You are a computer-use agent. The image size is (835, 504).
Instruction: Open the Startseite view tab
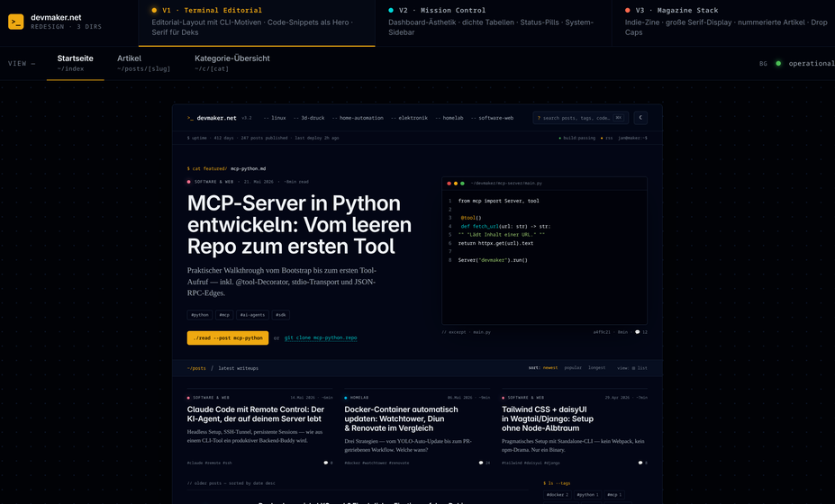click(x=75, y=63)
